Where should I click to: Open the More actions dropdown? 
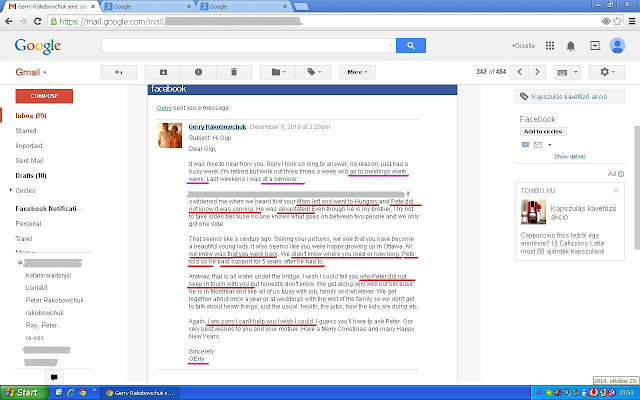(357, 72)
